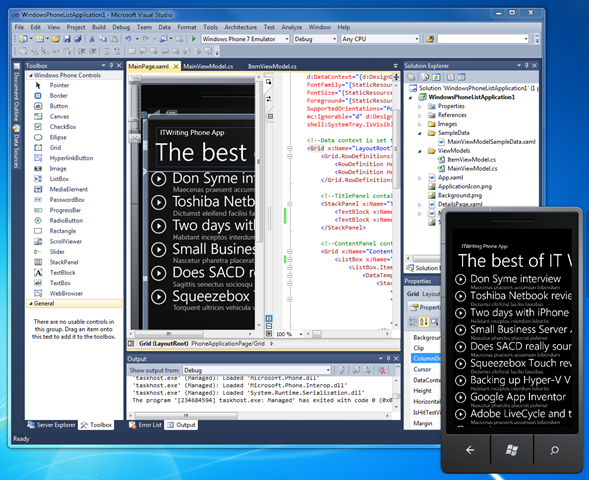
Task: Undo the last action via toolbar arrow
Action: tap(128, 39)
